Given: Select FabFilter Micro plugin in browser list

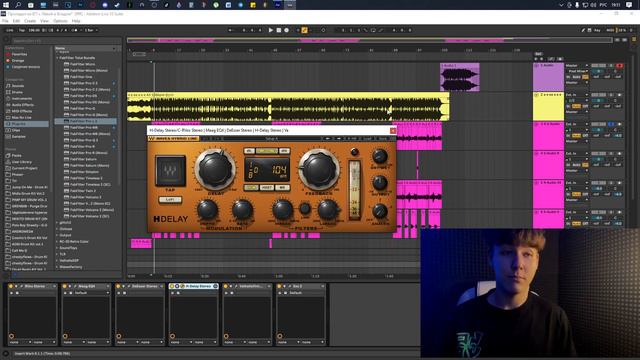Looking at the screenshot, I should point(82,64).
